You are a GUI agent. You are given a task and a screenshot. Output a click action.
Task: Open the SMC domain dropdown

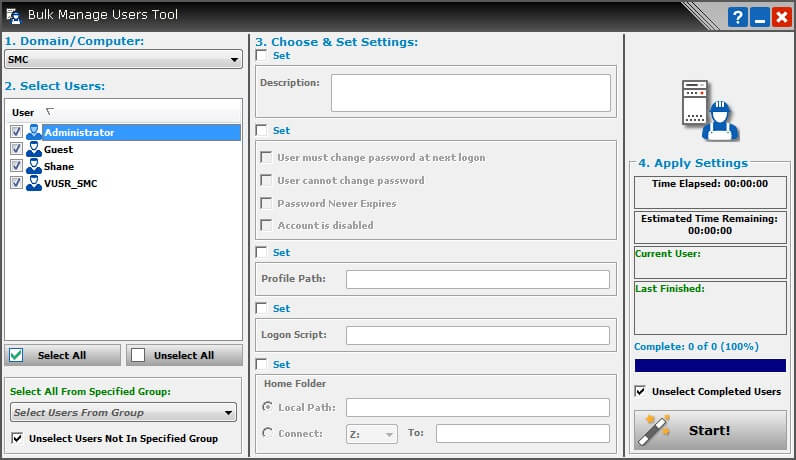point(124,60)
